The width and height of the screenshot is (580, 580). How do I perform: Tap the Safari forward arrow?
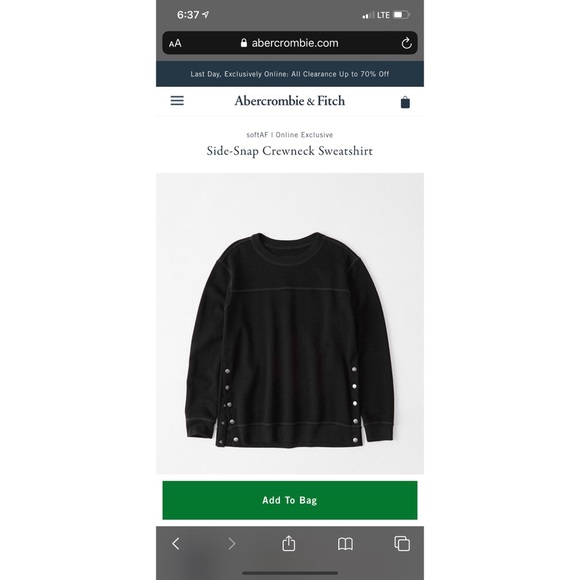232,543
